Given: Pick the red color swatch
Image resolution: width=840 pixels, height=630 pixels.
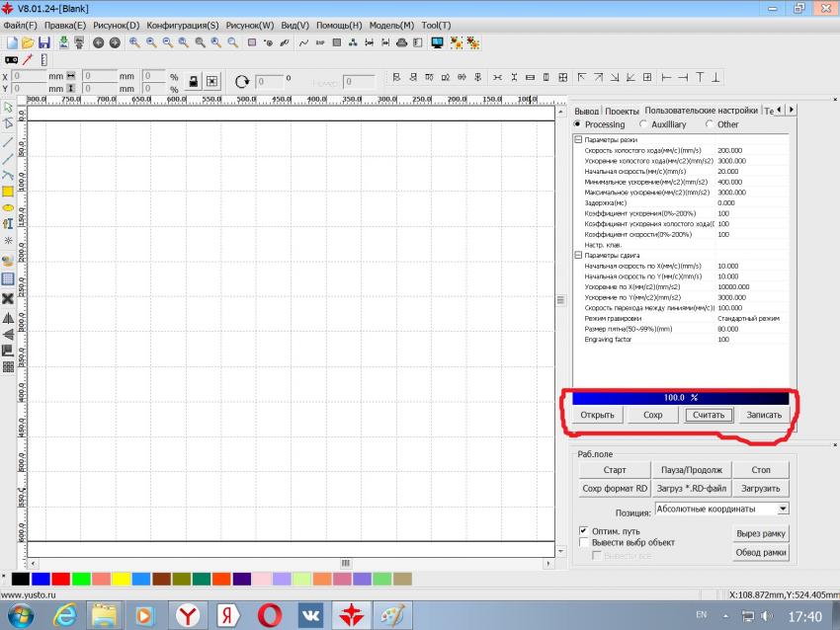Looking at the screenshot, I should pyautogui.click(x=60, y=578).
